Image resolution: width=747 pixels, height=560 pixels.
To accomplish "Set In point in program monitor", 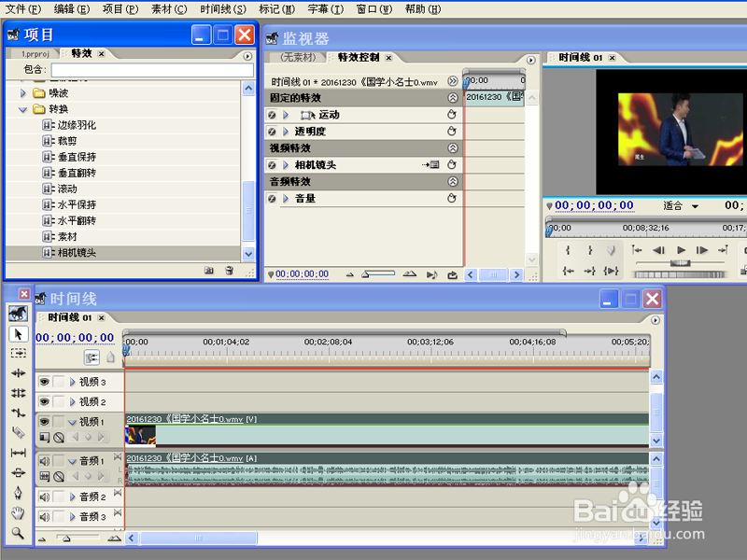I will [x=568, y=250].
